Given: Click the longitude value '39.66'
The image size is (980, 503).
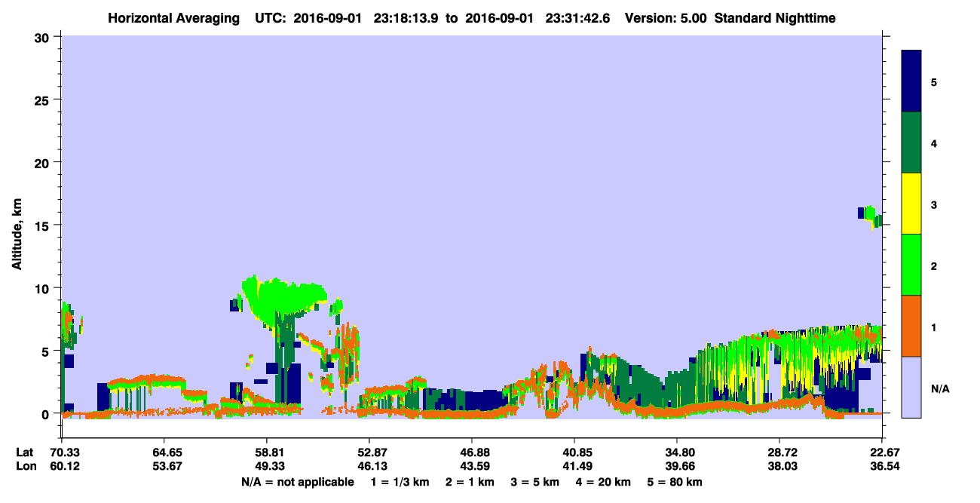Looking at the screenshot, I should [677, 467].
